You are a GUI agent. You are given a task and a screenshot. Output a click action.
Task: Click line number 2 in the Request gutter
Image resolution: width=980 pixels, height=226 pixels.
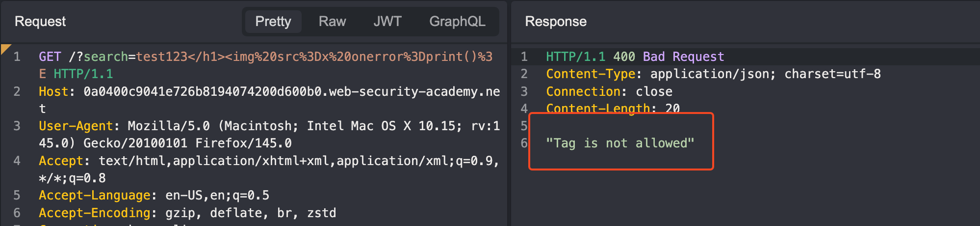click(x=17, y=92)
